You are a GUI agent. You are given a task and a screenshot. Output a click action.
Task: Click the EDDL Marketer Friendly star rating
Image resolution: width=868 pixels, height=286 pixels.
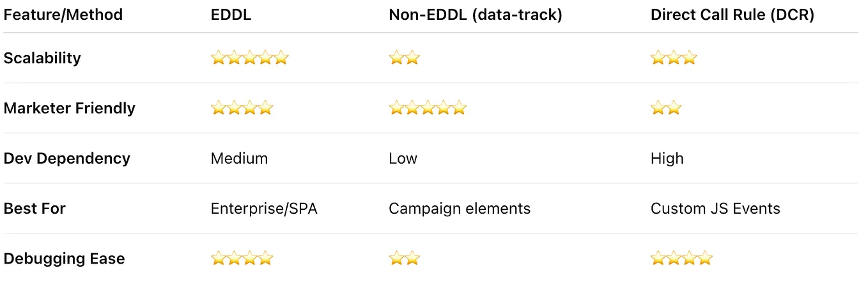click(x=242, y=108)
